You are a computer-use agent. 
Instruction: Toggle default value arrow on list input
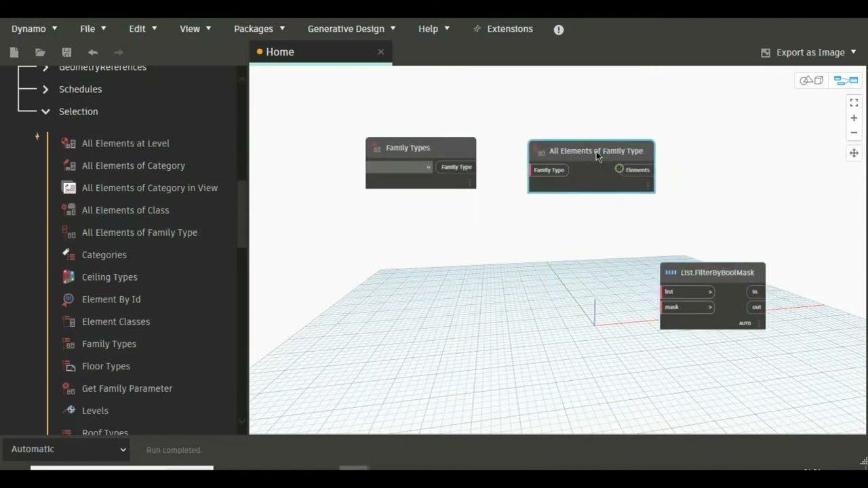710,292
